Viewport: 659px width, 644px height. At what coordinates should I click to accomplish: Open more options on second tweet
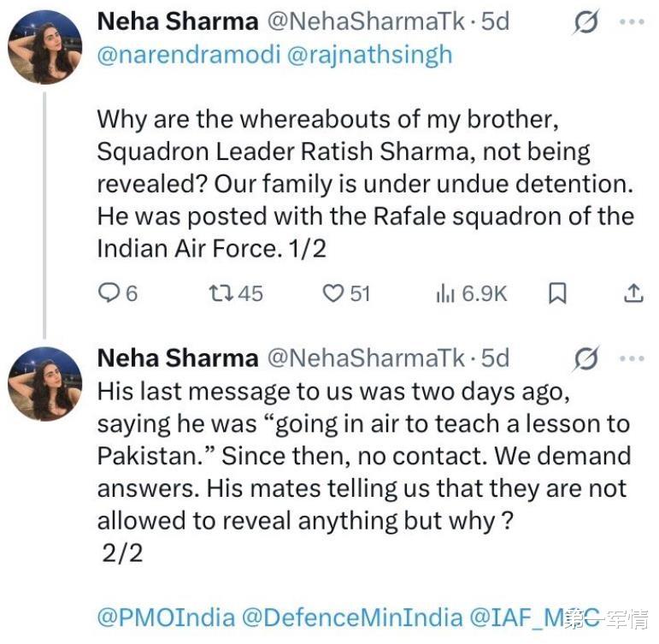(x=633, y=358)
